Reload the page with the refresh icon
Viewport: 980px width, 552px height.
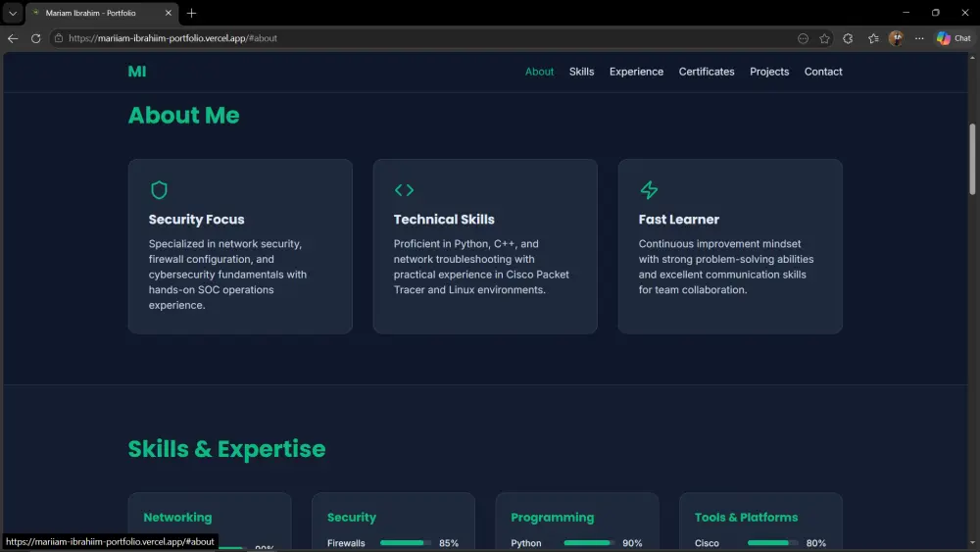pos(35,38)
